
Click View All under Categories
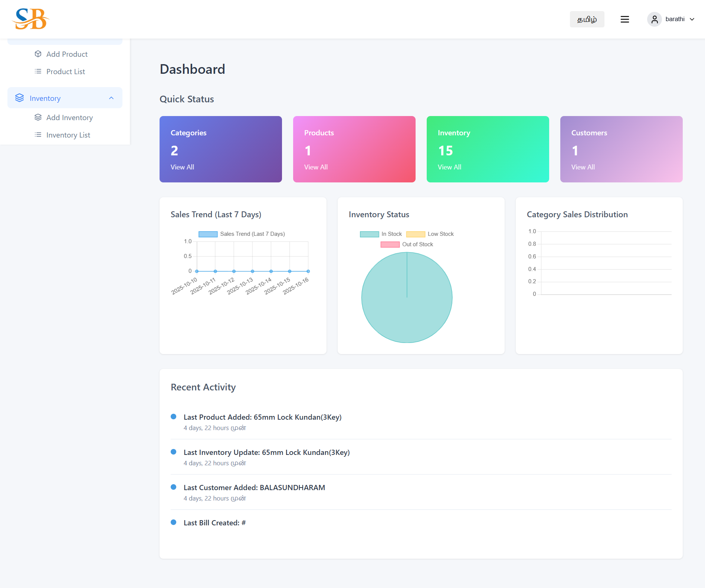coord(182,167)
